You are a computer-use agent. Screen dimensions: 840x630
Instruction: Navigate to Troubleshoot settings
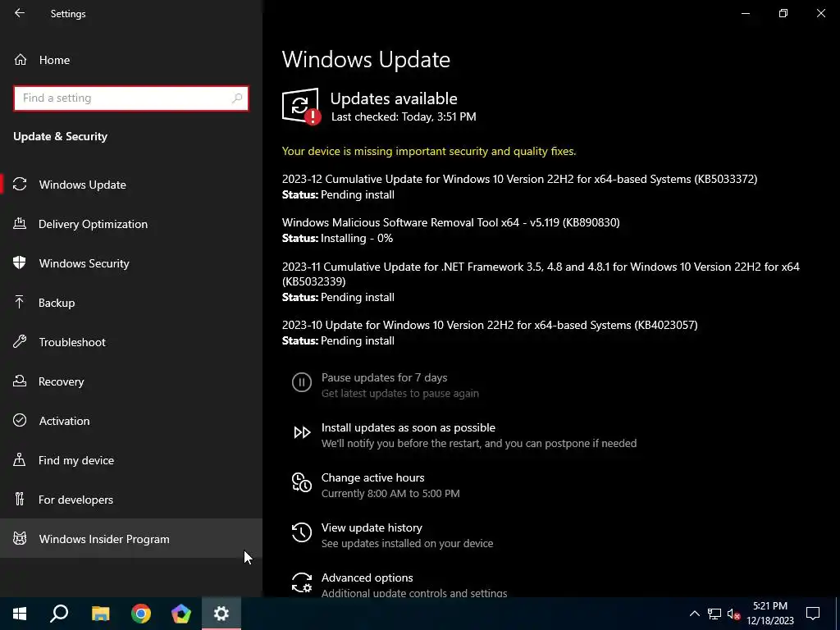click(131, 342)
